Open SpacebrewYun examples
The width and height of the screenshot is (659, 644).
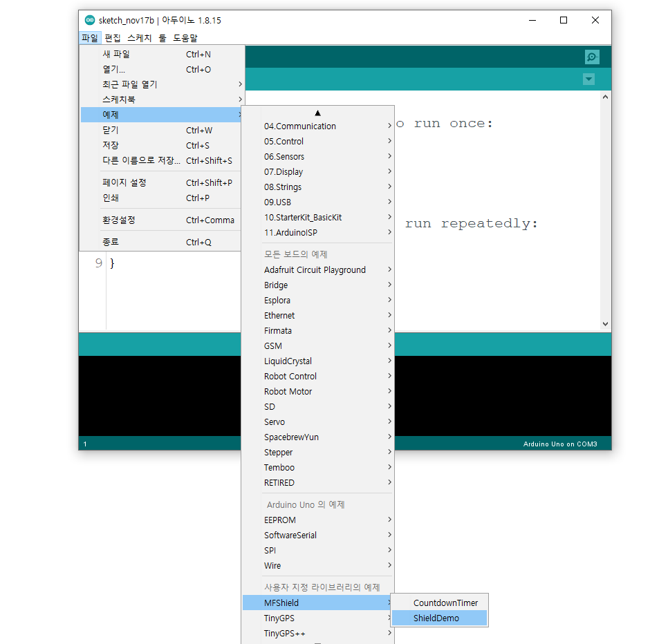(317, 437)
